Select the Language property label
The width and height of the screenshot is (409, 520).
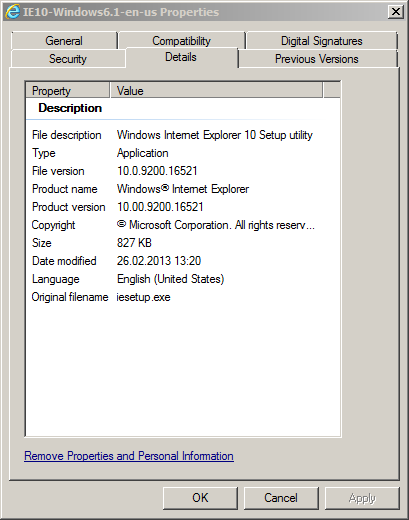click(x=56, y=279)
